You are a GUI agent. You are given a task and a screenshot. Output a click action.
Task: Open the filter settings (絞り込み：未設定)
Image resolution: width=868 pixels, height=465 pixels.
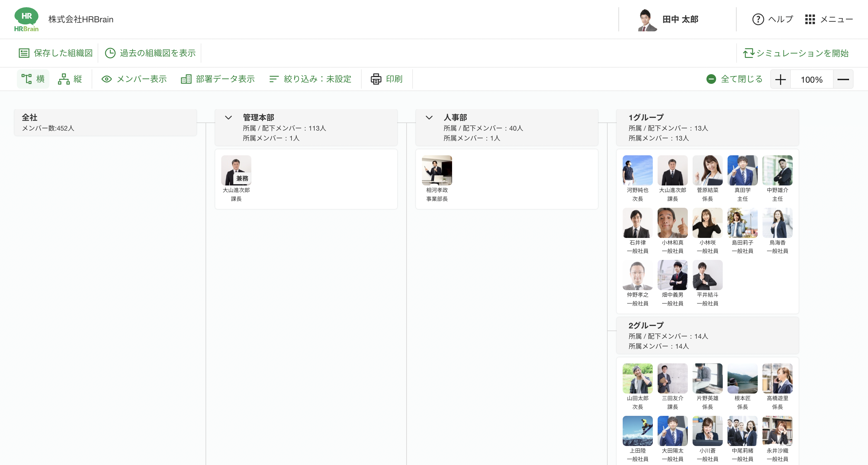point(310,79)
